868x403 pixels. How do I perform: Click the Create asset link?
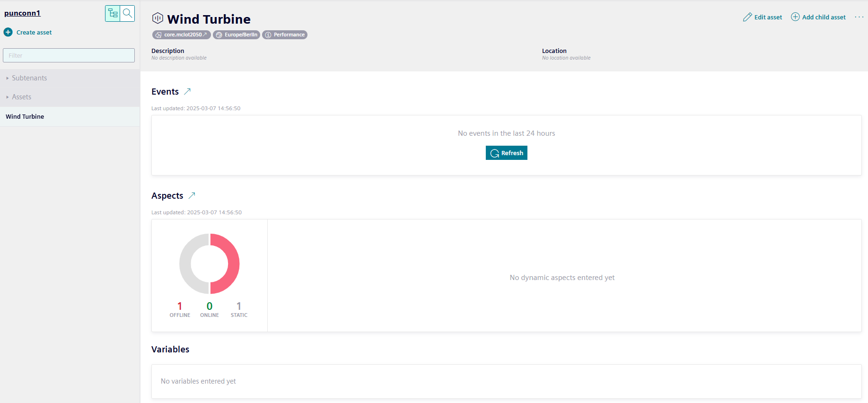pyautogui.click(x=34, y=32)
